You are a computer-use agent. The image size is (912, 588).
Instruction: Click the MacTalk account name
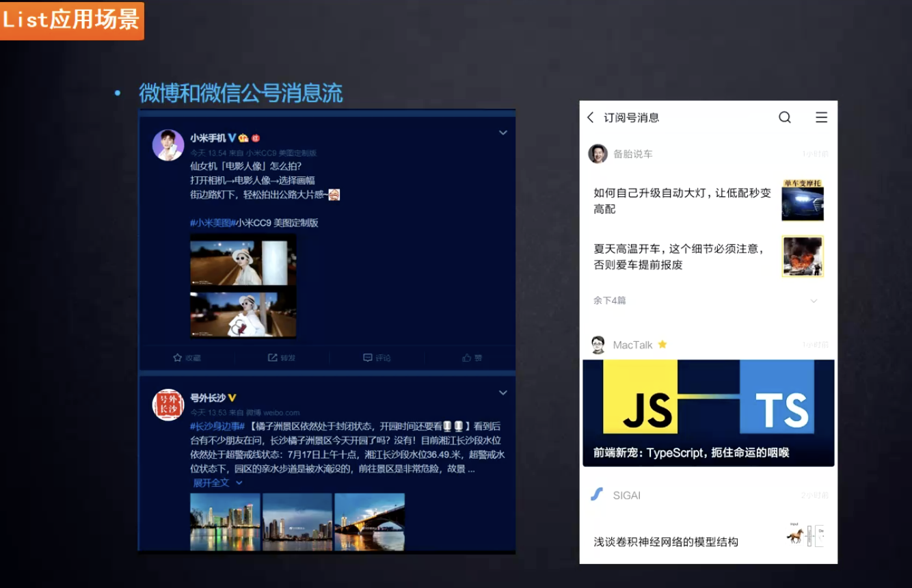coord(632,345)
